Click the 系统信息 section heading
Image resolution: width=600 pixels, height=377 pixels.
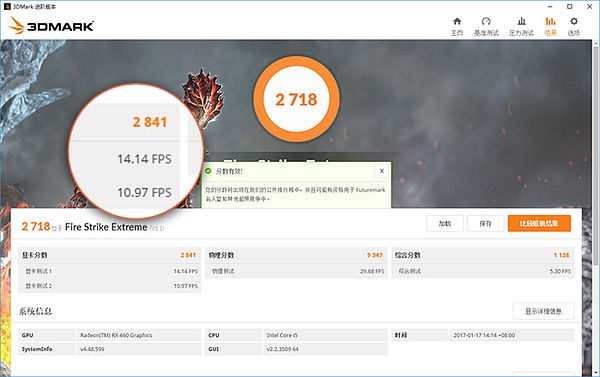click(36, 311)
